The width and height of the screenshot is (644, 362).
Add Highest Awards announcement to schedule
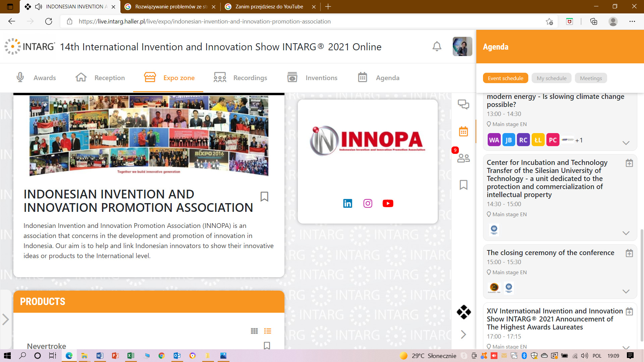pyautogui.click(x=629, y=311)
